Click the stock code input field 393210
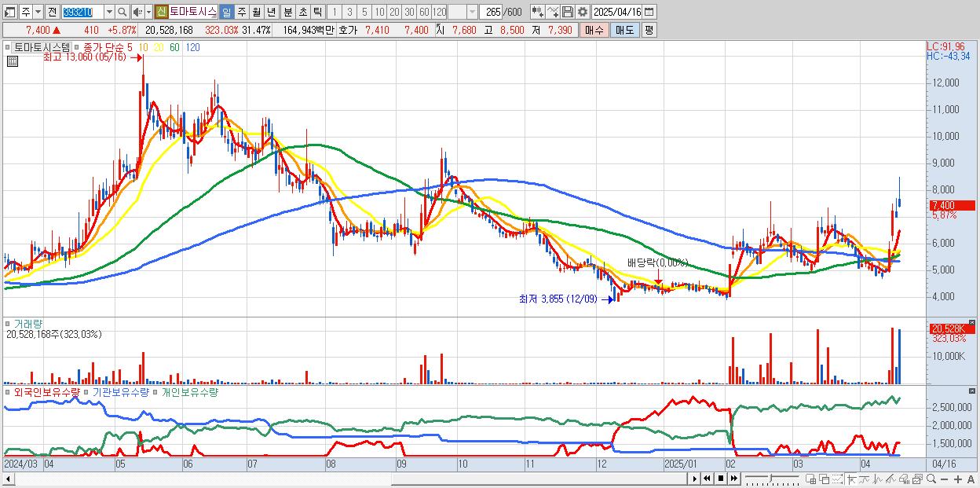This screenshot has width=980, height=488. point(82,12)
